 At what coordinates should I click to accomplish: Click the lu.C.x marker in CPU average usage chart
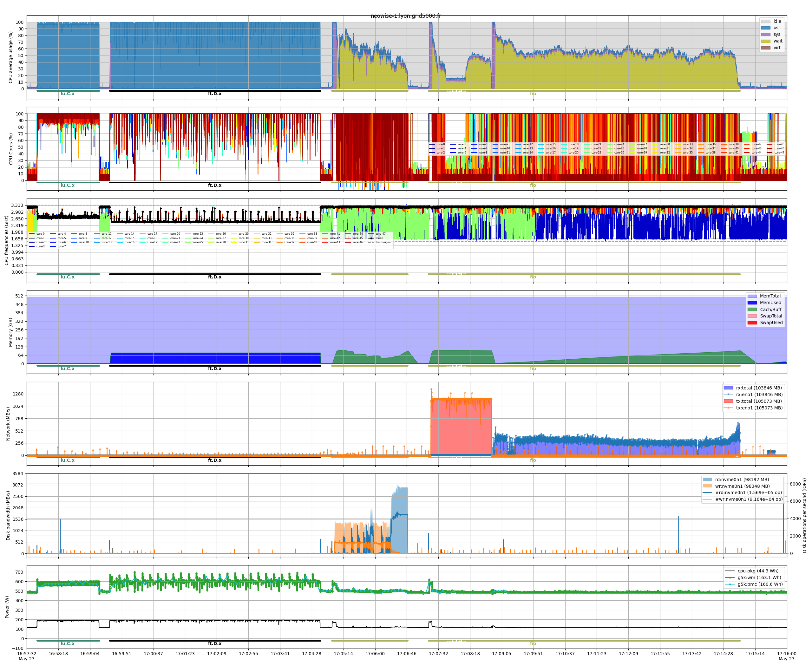tap(68, 94)
